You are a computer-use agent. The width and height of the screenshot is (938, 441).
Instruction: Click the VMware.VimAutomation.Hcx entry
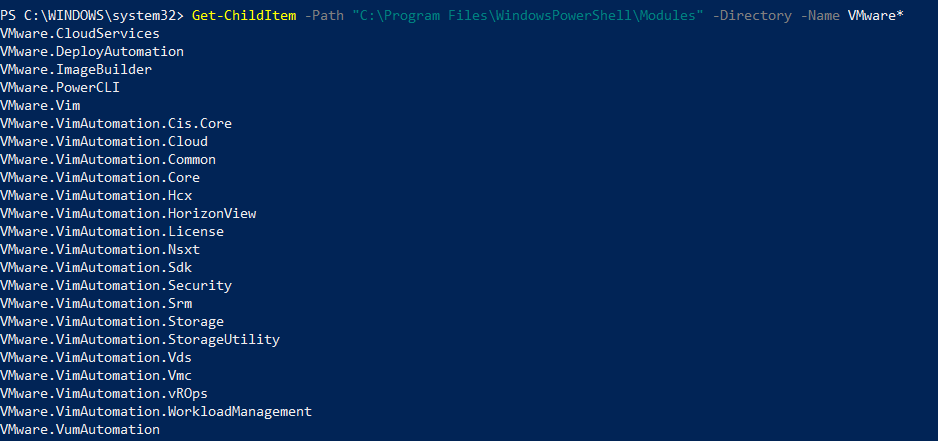pos(96,195)
